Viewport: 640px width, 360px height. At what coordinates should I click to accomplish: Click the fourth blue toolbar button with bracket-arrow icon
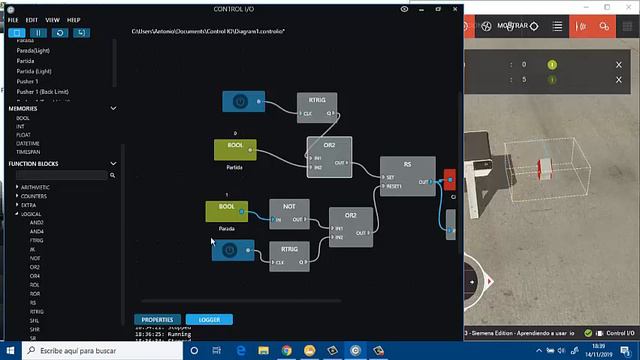pos(82,33)
